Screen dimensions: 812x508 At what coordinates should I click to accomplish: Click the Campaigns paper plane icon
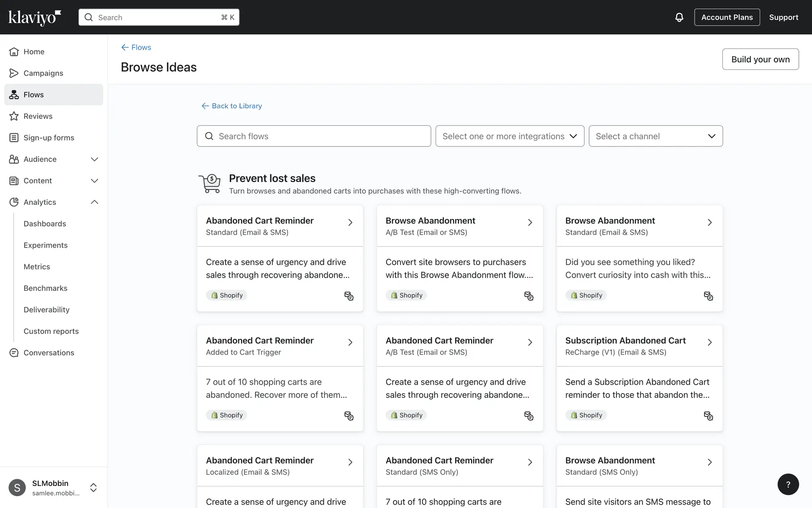tap(14, 73)
